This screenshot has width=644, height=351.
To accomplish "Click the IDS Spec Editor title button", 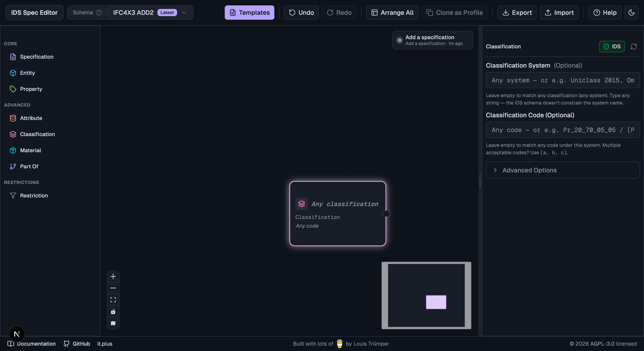I will 34,13.
